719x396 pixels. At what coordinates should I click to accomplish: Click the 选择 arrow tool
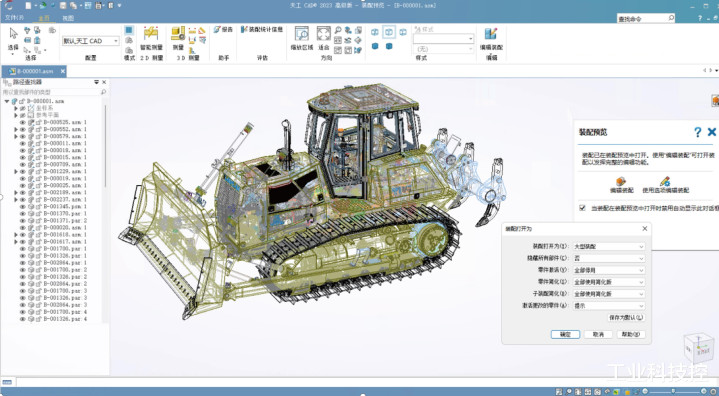coord(13,34)
